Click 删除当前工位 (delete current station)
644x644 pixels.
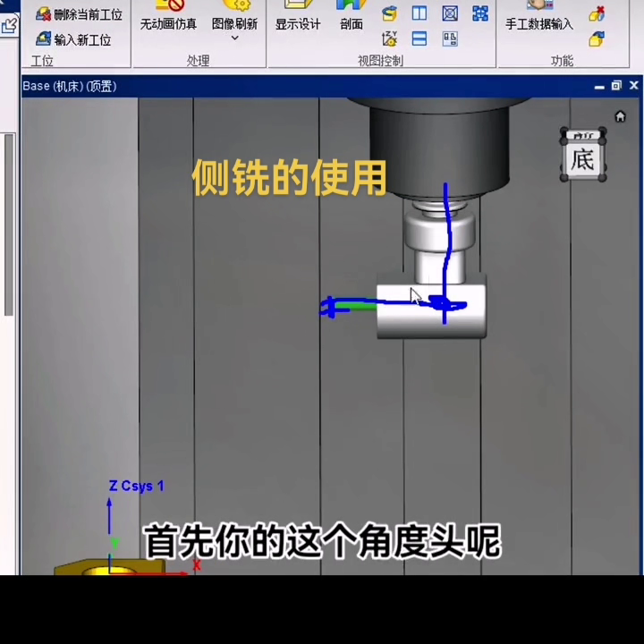[79, 14]
